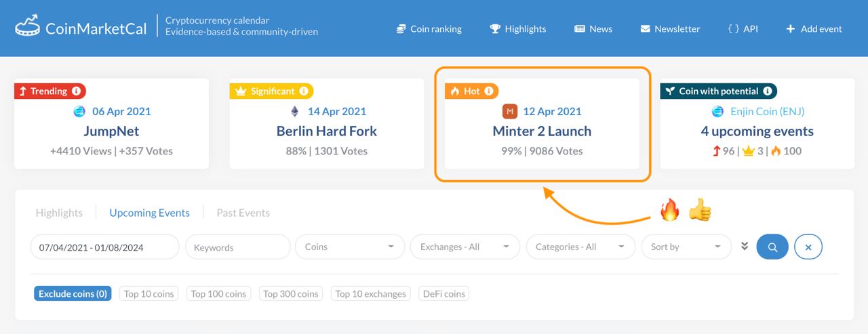Open the Berlin Hard Fork event

pos(327,131)
